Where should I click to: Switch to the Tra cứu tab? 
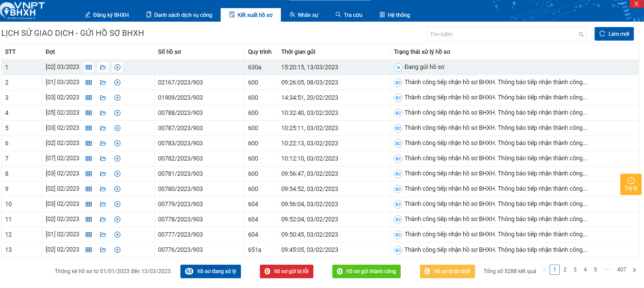pos(349,15)
